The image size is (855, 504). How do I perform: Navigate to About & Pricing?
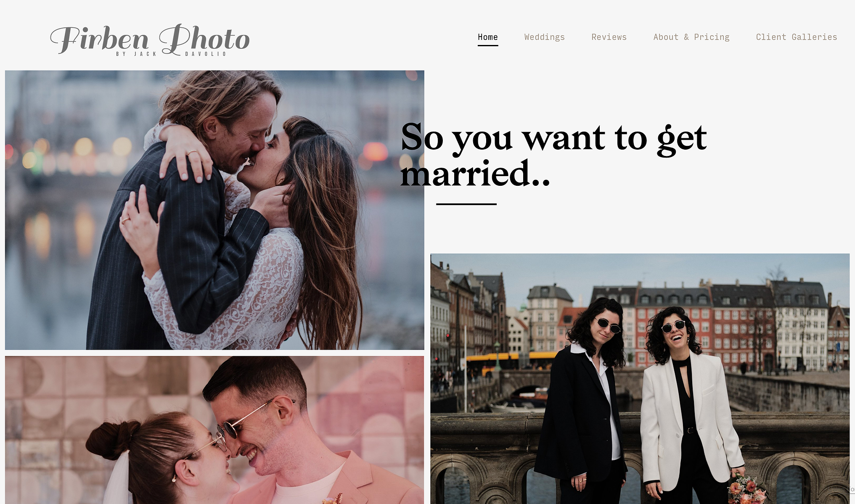point(691,37)
